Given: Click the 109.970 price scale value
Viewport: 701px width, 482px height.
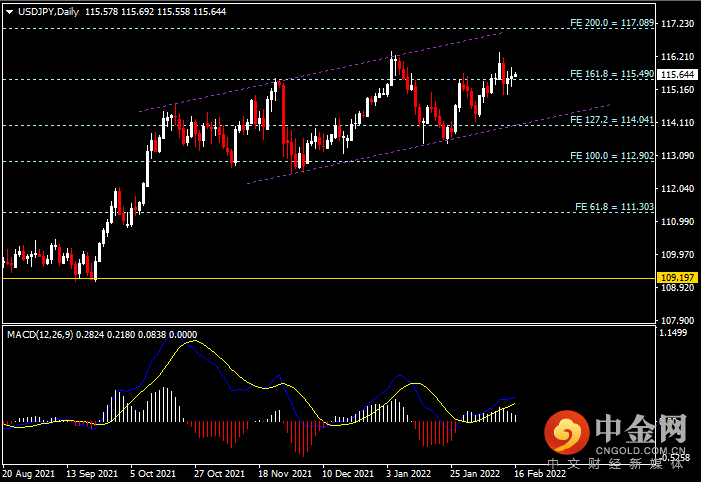Looking at the screenshot, I should click(x=677, y=255).
